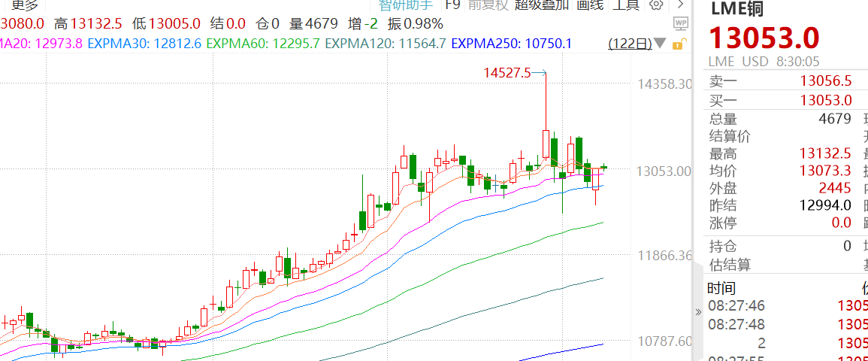Collapse side panel via double-chevron handle

tap(698, 311)
